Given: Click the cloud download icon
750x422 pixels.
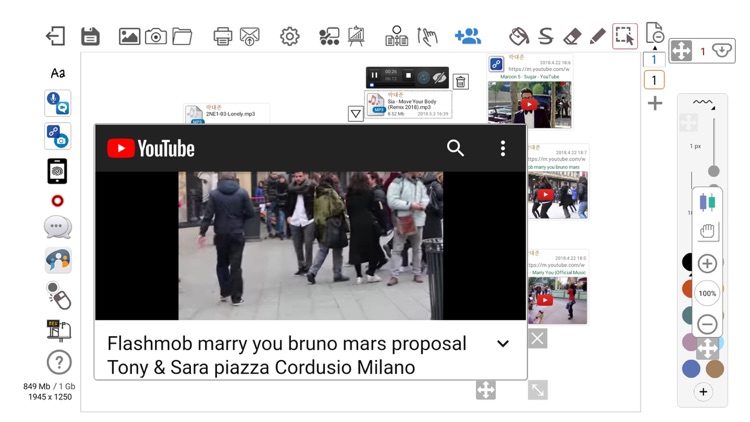Looking at the screenshot, I should click(722, 50).
